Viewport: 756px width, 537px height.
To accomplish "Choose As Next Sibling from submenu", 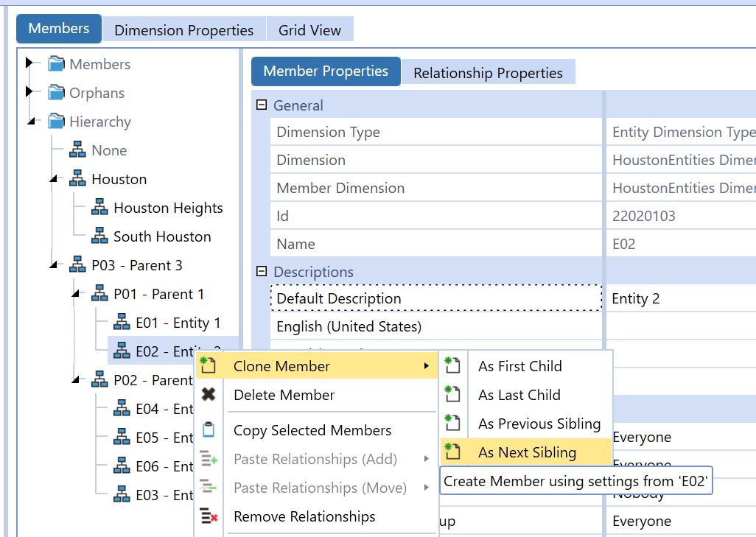I will [527, 452].
